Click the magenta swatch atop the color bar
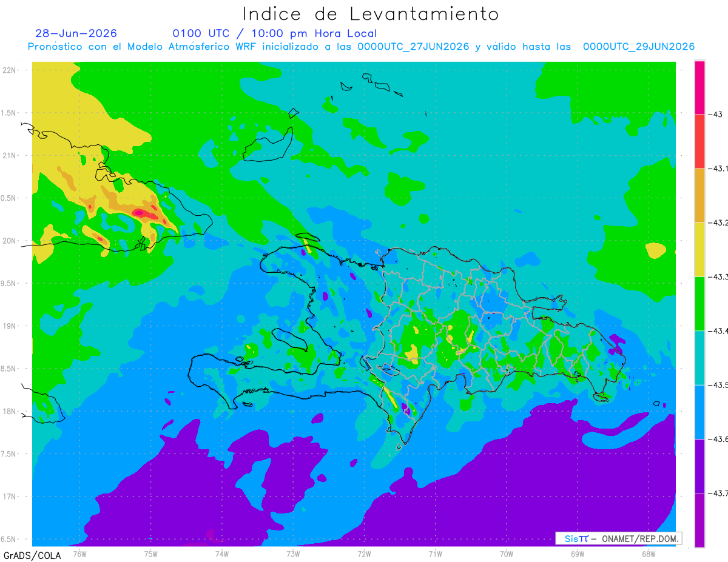This screenshot has height=562, width=728. (x=699, y=87)
